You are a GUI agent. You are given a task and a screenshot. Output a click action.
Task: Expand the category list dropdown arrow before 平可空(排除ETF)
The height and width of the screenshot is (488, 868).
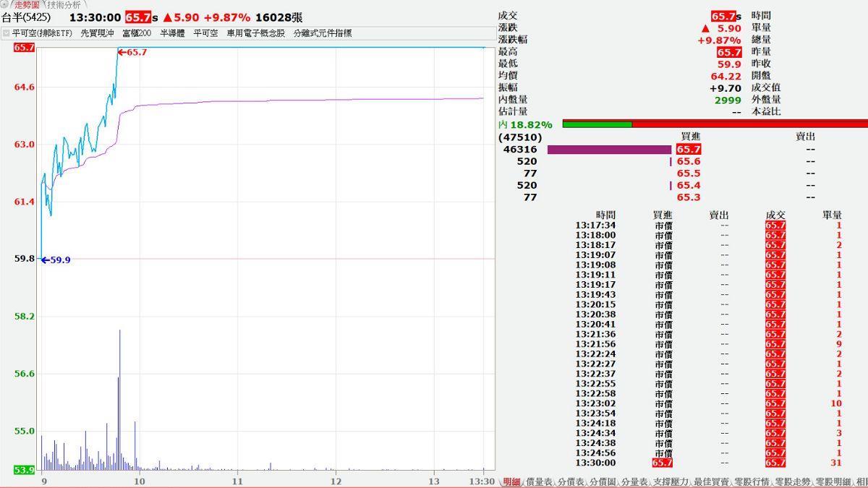click(6, 33)
